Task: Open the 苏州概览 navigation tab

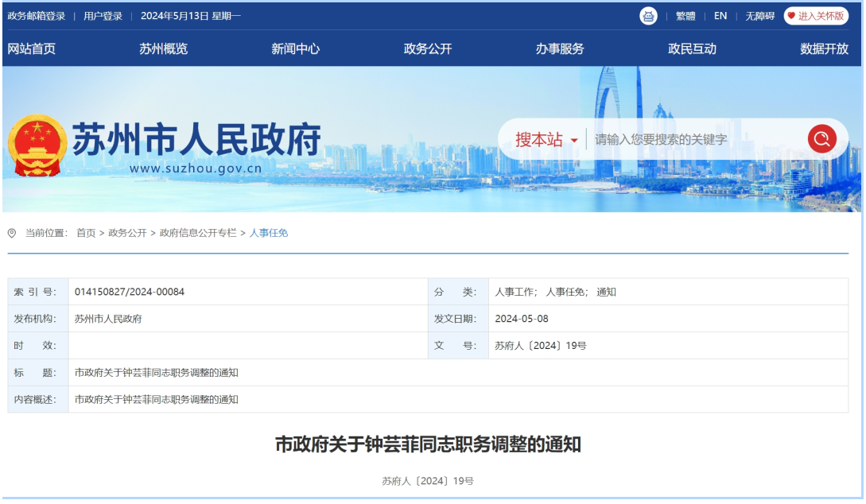Action: [163, 48]
